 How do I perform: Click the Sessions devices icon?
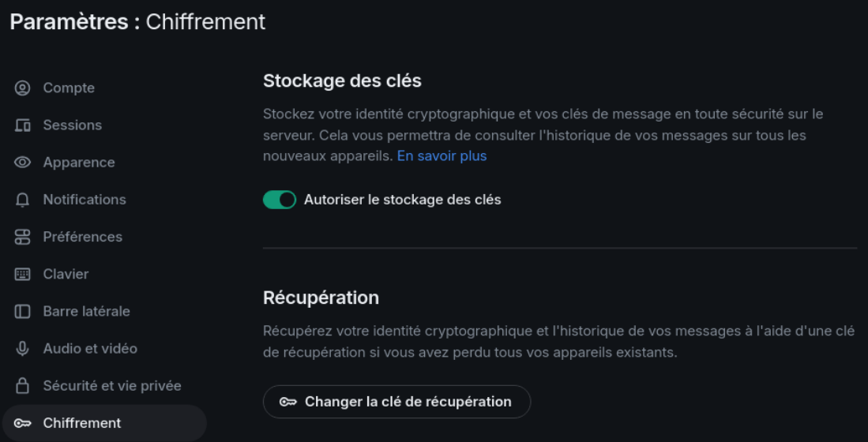click(x=22, y=125)
